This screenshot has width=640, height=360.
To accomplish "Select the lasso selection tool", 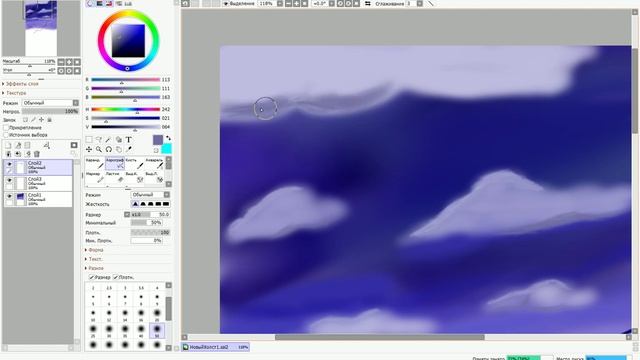I will click(99, 140).
